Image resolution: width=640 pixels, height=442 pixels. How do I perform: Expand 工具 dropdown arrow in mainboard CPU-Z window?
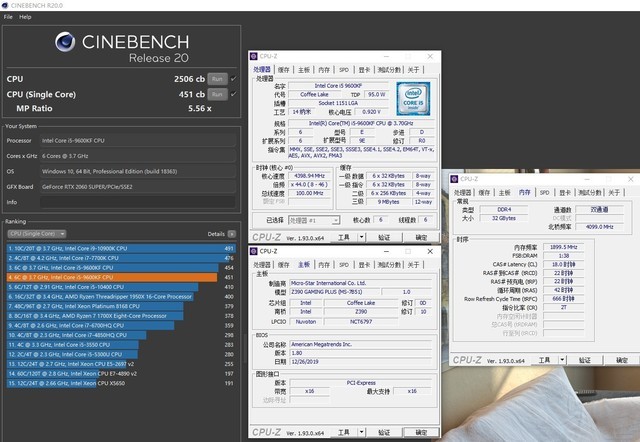click(x=362, y=432)
